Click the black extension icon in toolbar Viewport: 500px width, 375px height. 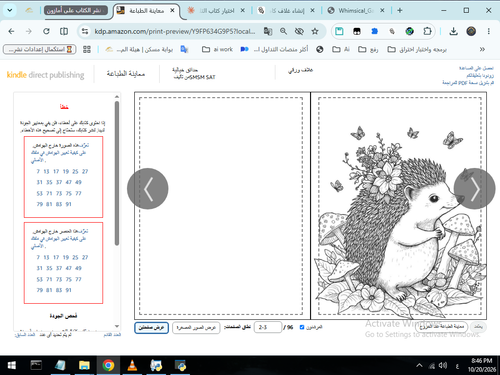tap(357, 31)
